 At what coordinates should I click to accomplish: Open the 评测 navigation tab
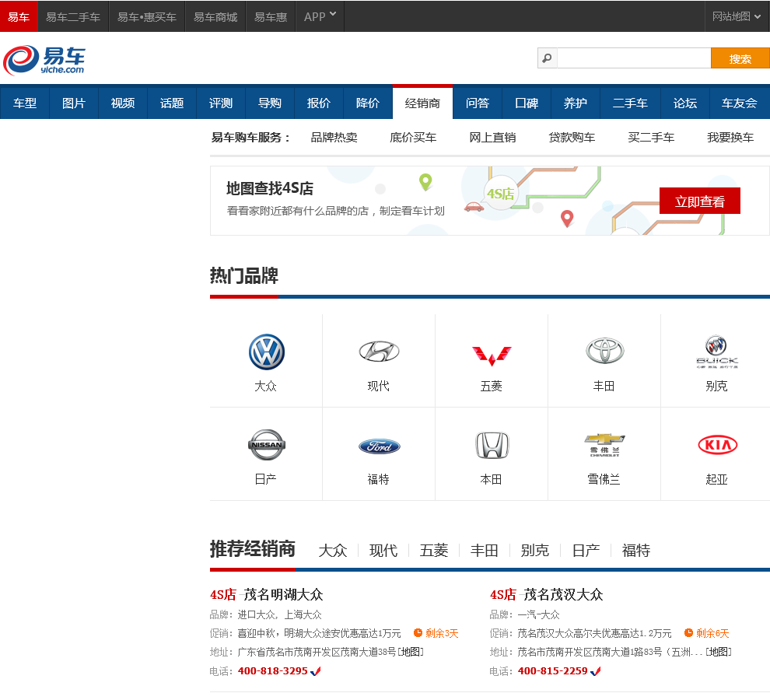[221, 103]
